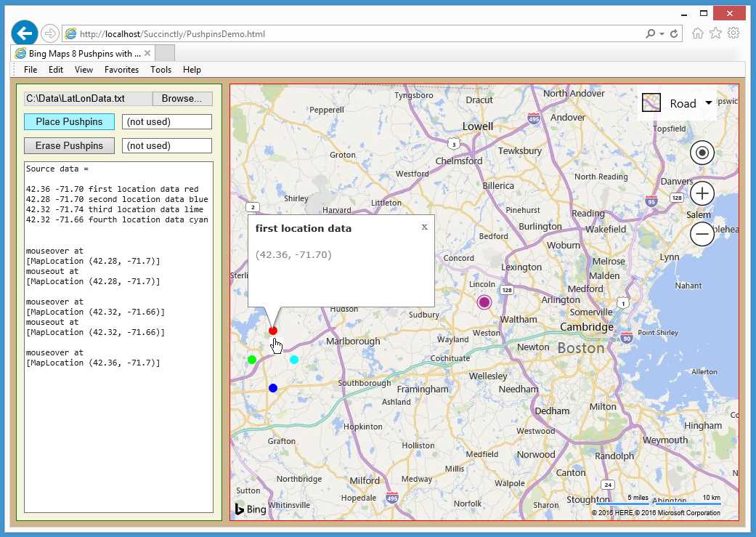Open the Favorites menu
The image size is (756, 537).
pos(121,70)
